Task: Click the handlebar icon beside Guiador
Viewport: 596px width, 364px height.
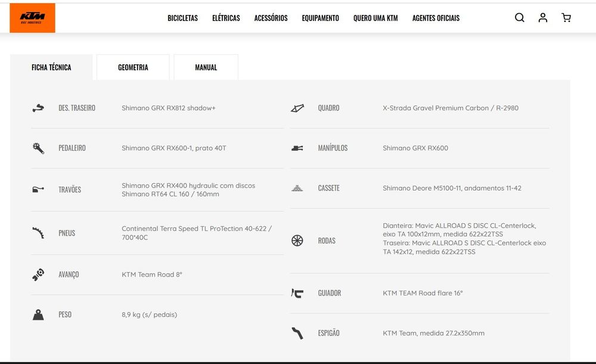Action: coord(297,293)
